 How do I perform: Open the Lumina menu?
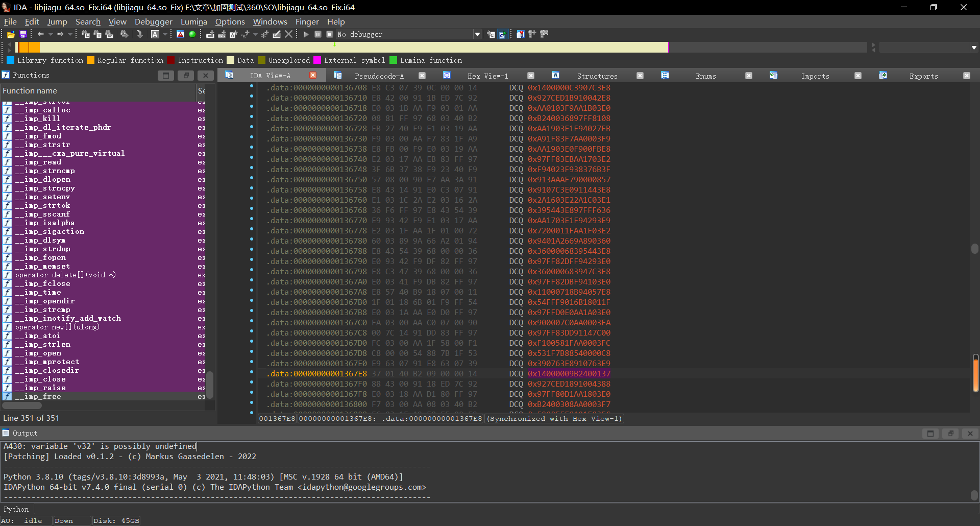pyautogui.click(x=194, y=21)
